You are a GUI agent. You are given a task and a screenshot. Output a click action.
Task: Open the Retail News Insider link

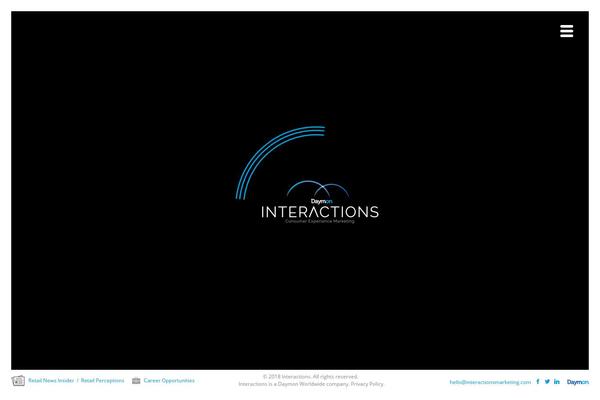click(51, 380)
